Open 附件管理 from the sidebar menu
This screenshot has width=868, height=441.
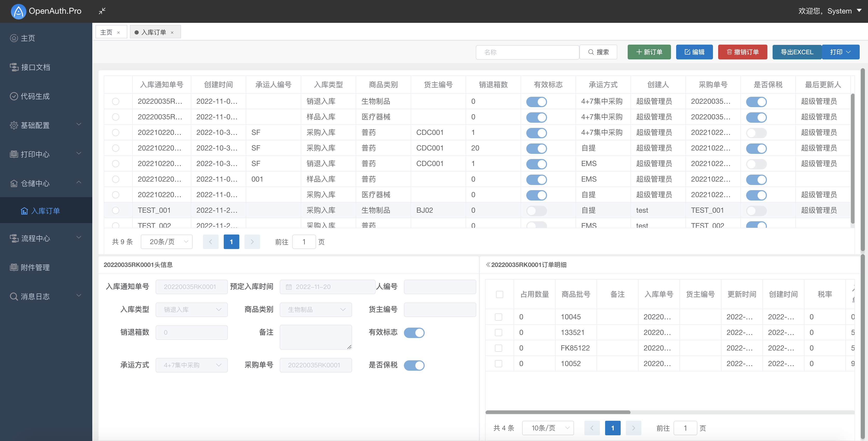click(46, 267)
